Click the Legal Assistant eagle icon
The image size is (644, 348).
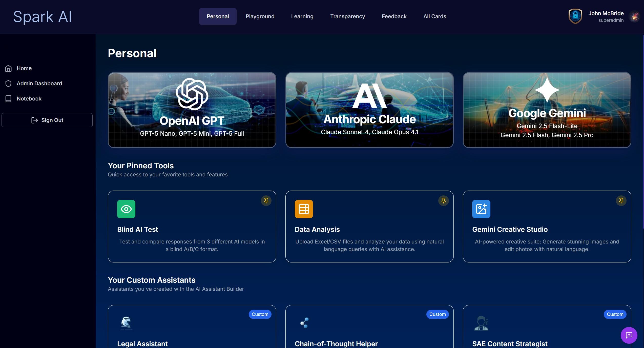[x=126, y=323]
